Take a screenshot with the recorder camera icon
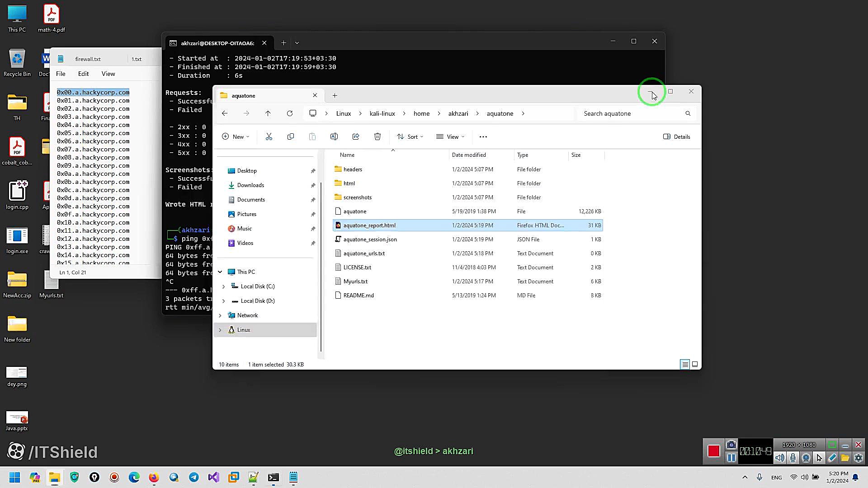868x488 pixels. pos(731,445)
